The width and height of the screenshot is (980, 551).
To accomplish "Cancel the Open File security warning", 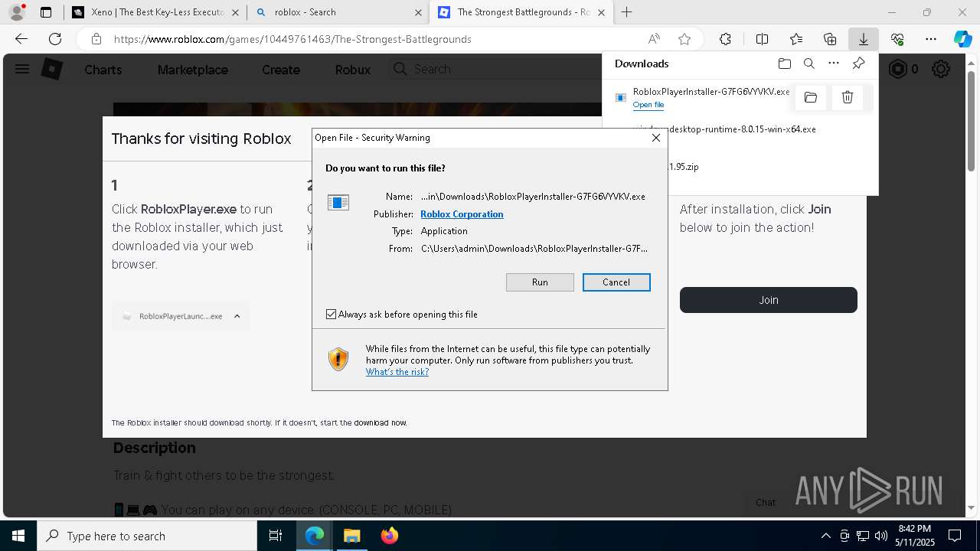I will click(x=616, y=282).
